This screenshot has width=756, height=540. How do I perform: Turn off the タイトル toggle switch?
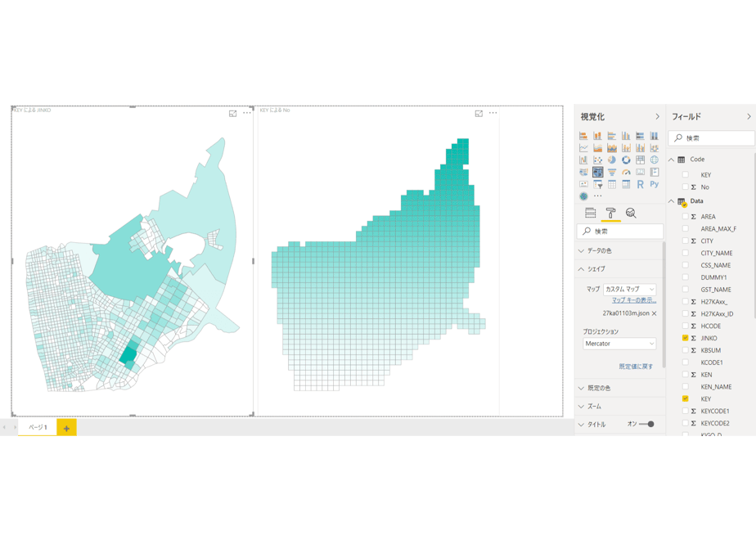coord(647,425)
